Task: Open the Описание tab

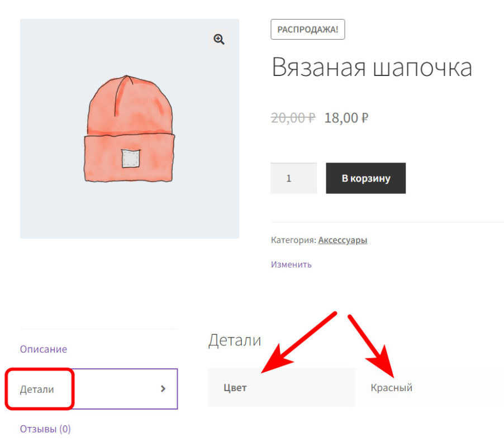Action: 44,349
